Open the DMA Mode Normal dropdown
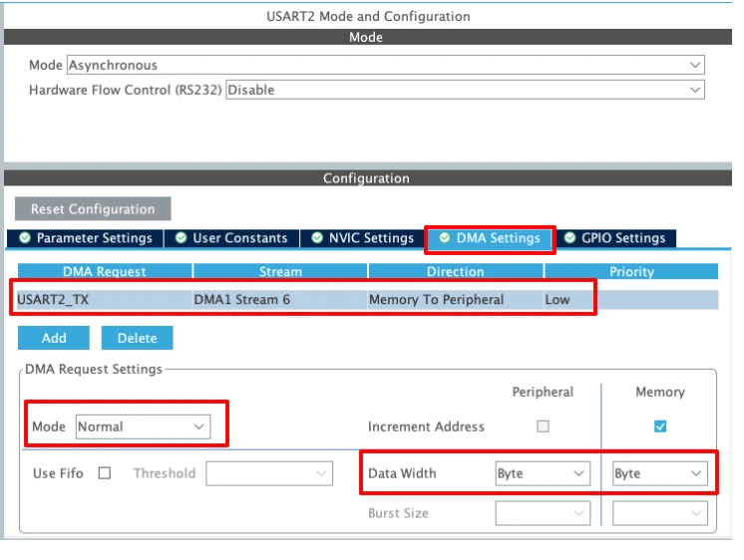744x560 pixels. point(144,426)
